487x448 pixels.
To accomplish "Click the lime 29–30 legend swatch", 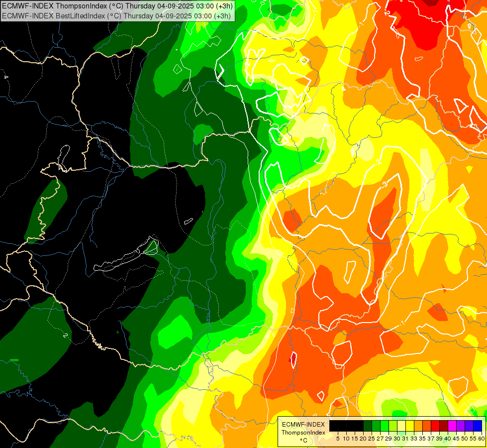I will [x=393, y=426].
